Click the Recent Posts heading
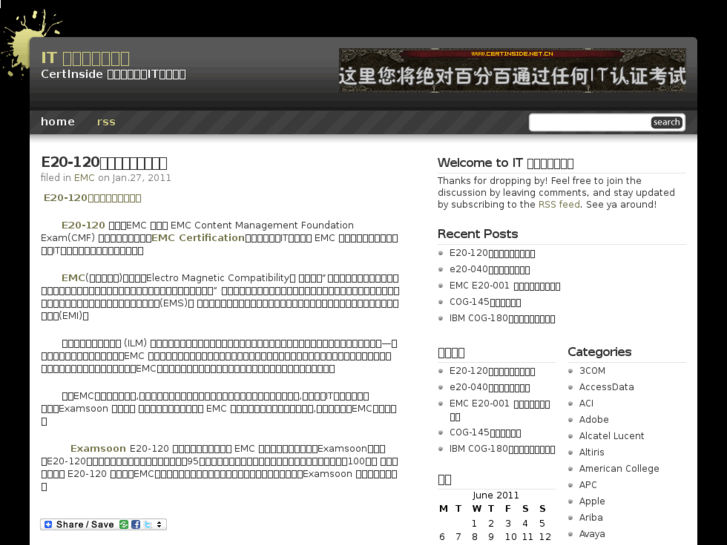This screenshot has height=545, width=727. tap(478, 234)
